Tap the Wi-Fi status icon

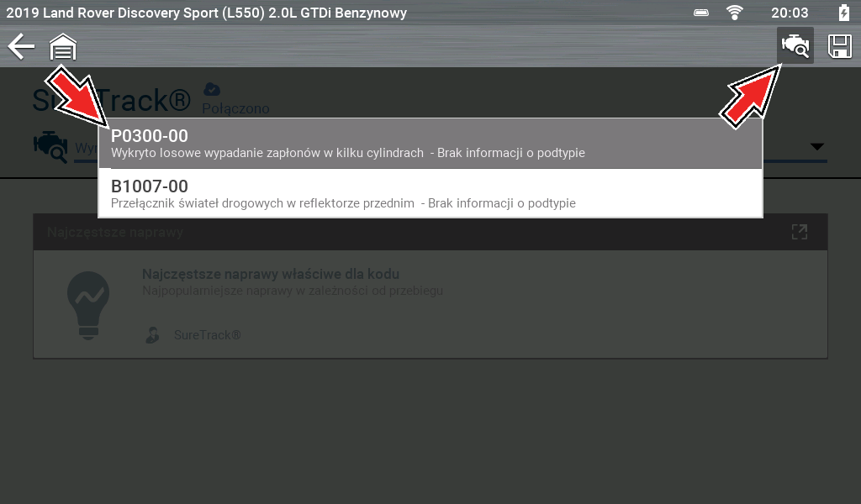(735, 13)
